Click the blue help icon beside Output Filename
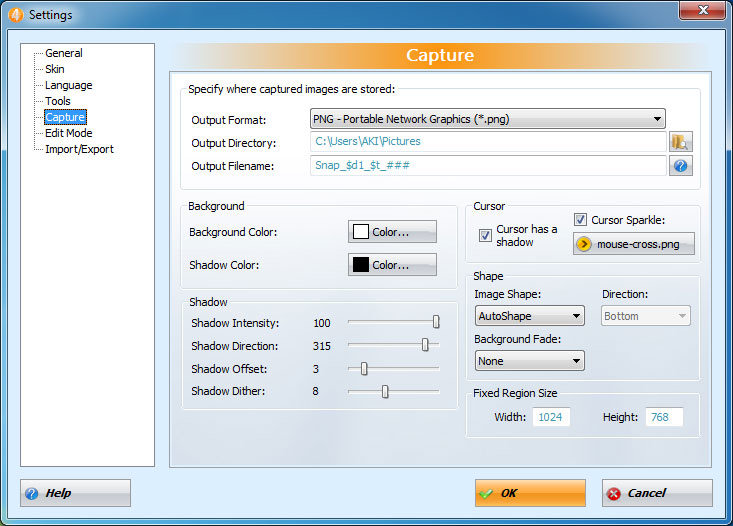733x526 pixels. click(x=681, y=166)
